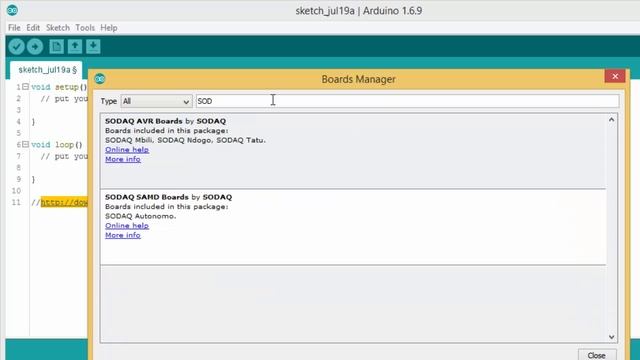This screenshot has width=640, height=360.
Task: Open More info for SODAQ AVR Boards
Action: (123, 159)
